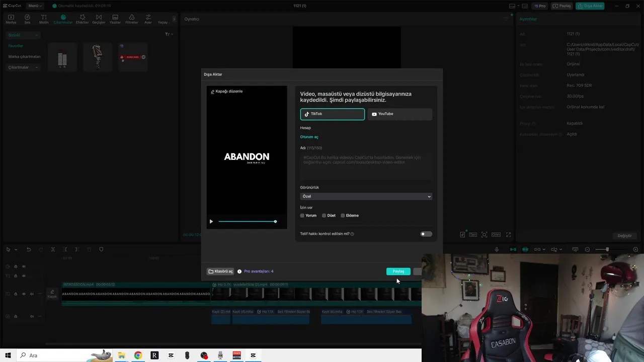644x362 pixels.
Task: Click the split clip icon in timeline toolbar
Action: [53, 249]
